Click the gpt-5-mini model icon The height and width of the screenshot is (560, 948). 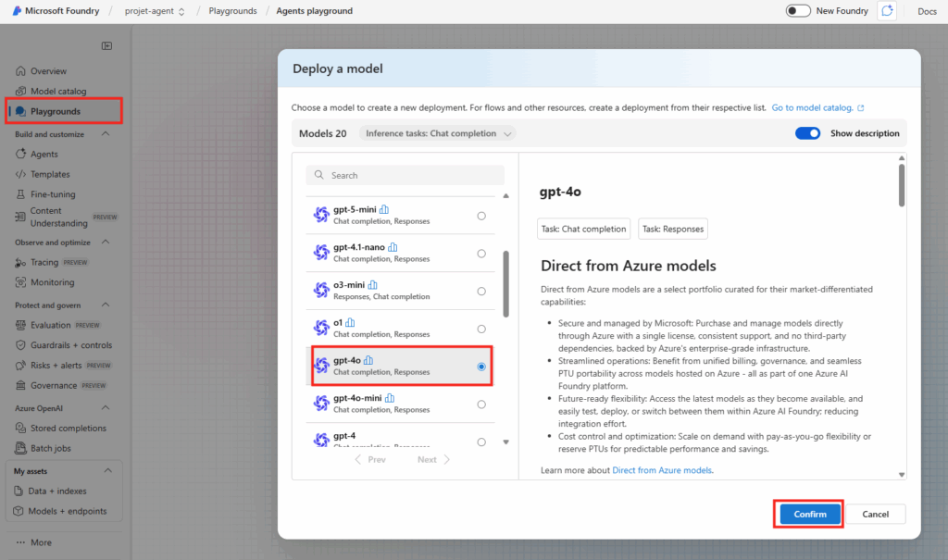(321, 215)
